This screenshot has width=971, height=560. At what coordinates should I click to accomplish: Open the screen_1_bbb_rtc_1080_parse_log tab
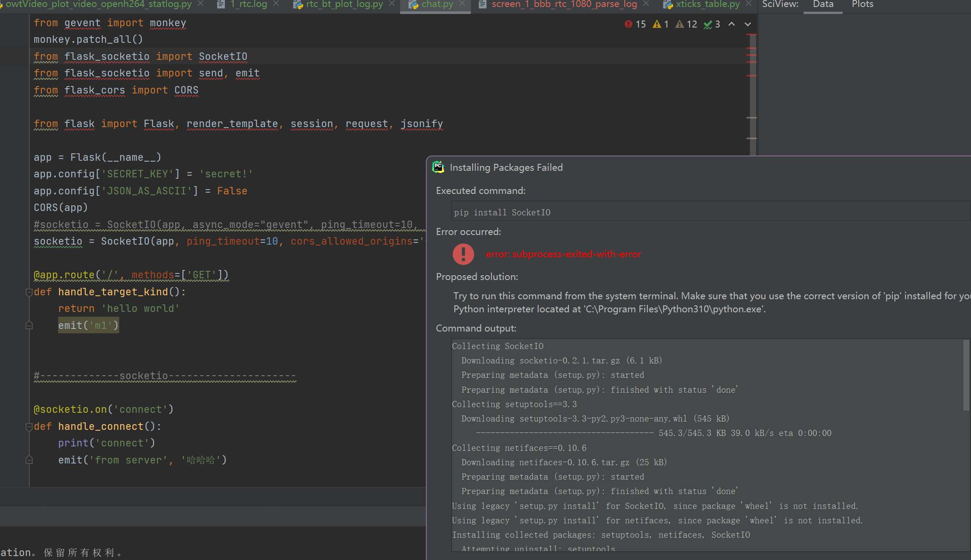[563, 5]
